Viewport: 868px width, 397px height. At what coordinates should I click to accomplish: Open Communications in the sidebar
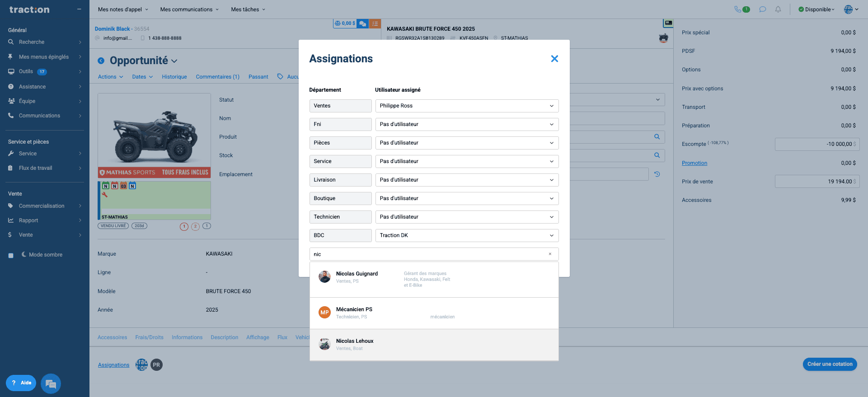click(x=45, y=116)
